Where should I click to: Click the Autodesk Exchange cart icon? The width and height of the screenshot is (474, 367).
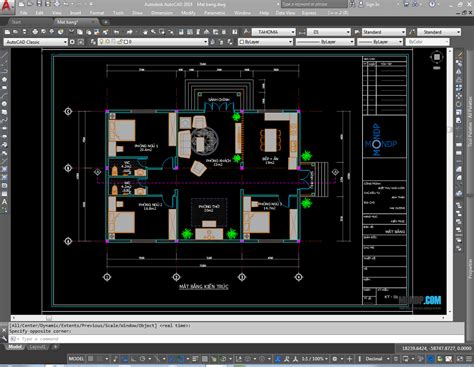pos(406,4)
